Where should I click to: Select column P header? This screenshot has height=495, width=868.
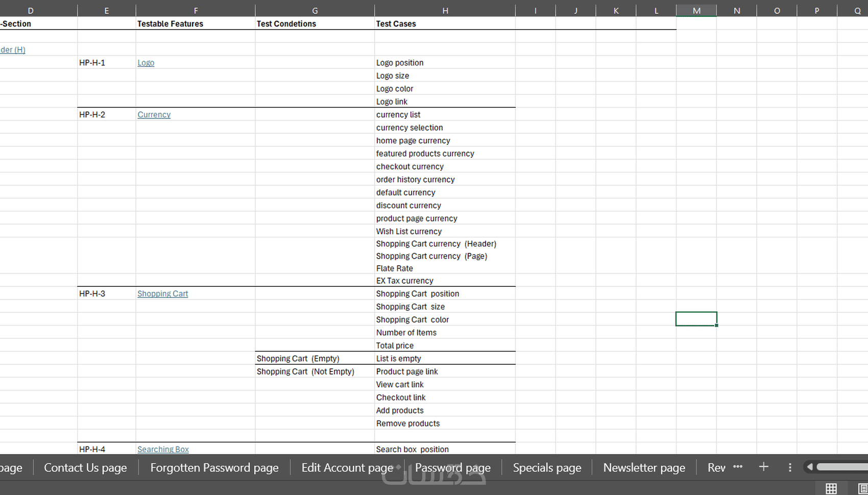[817, 11]
